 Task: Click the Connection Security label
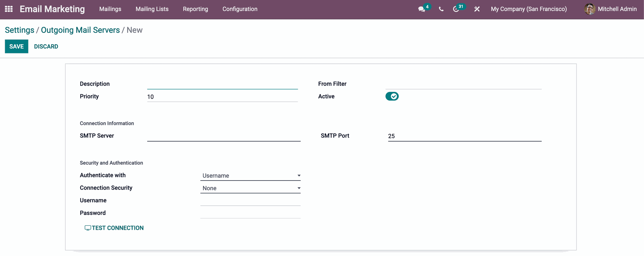[x=106, y=188]
